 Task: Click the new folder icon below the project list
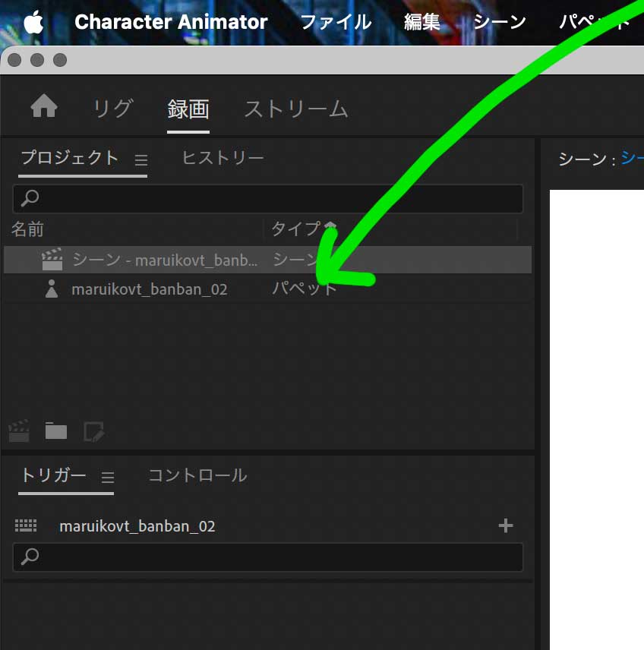coord(55,431)
